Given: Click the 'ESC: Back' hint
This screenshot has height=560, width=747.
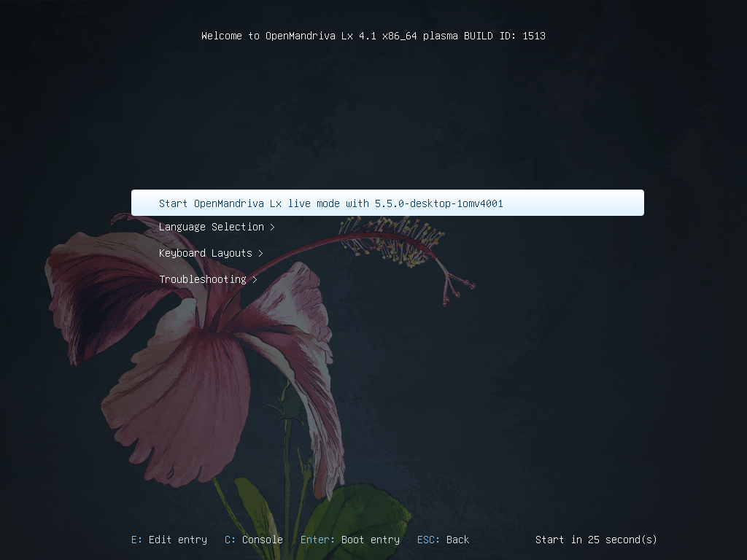Looking at the screenshot, I should click(443, 540).
